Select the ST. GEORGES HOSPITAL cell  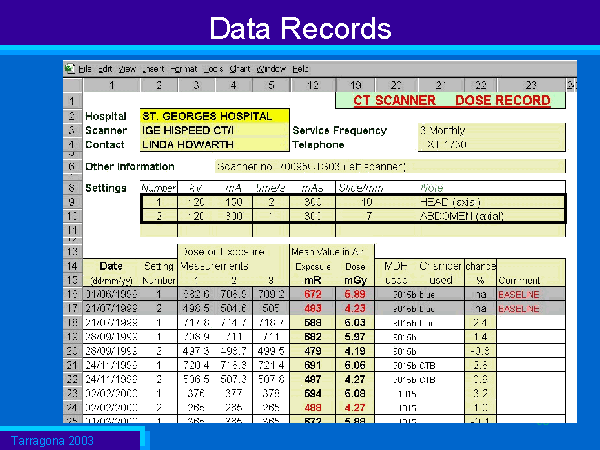click(x=214, y=116)
